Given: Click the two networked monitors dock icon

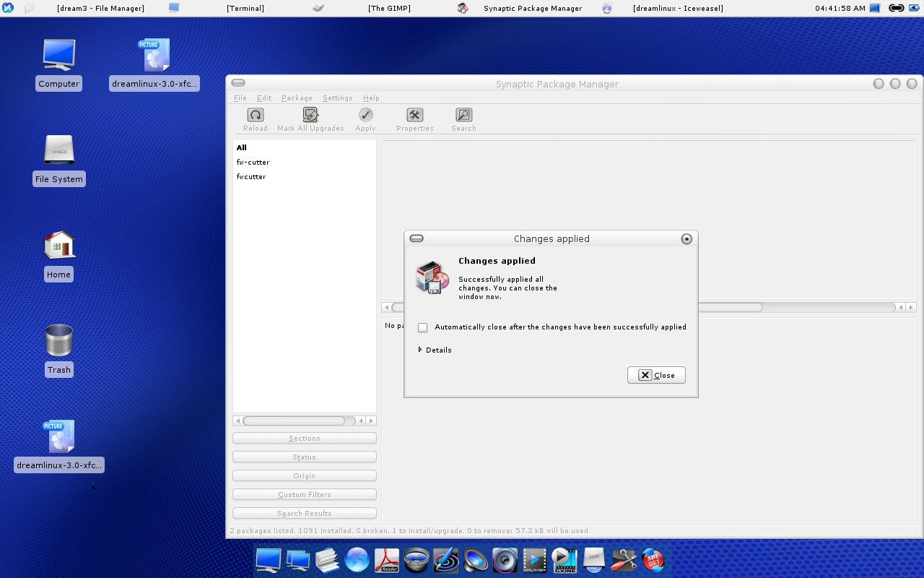Looking at the screenshot, I should coord(298,559).
